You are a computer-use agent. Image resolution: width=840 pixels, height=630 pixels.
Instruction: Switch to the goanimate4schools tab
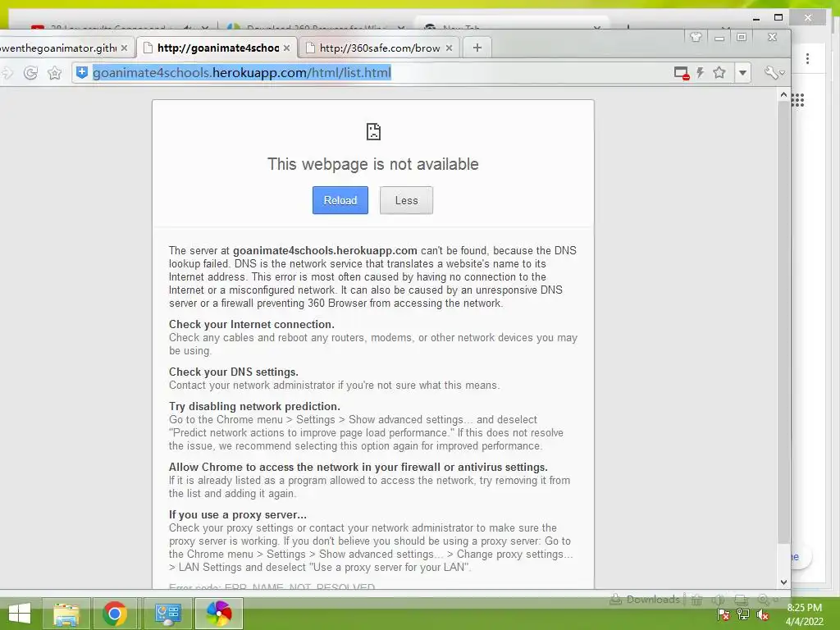[x=217, y=48]
